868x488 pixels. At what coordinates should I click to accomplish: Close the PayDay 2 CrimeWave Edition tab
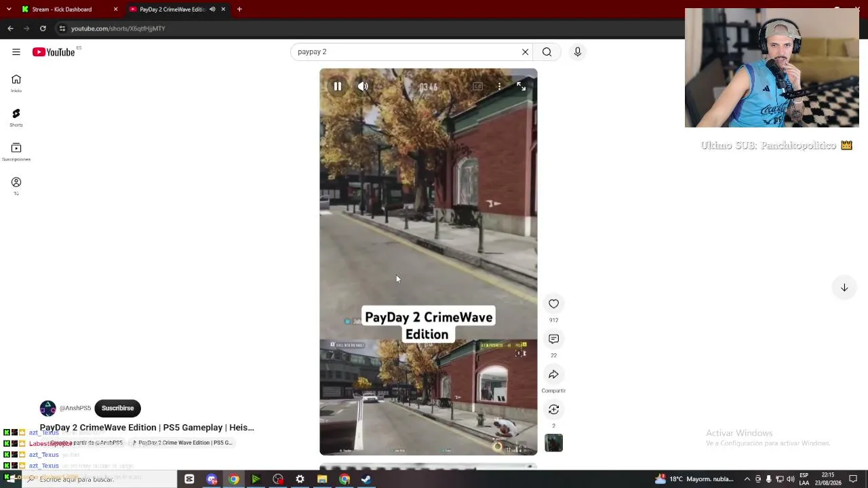point(223,9)
